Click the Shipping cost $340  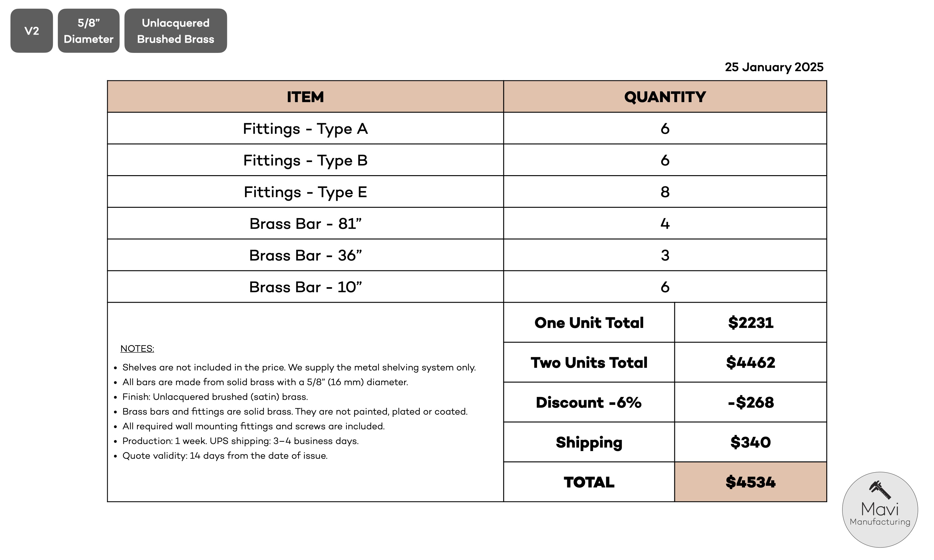coord(750,442)
